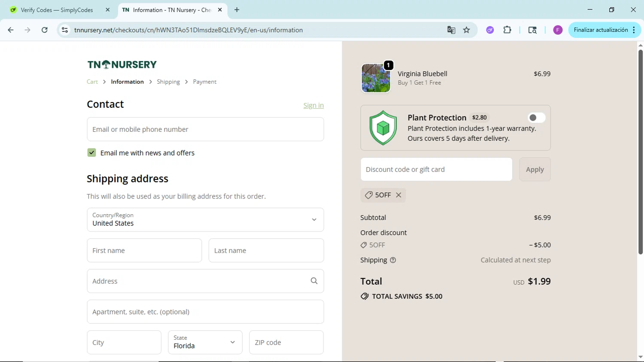
Task: Open the translate page icon
Action: (x=451, y=30)
